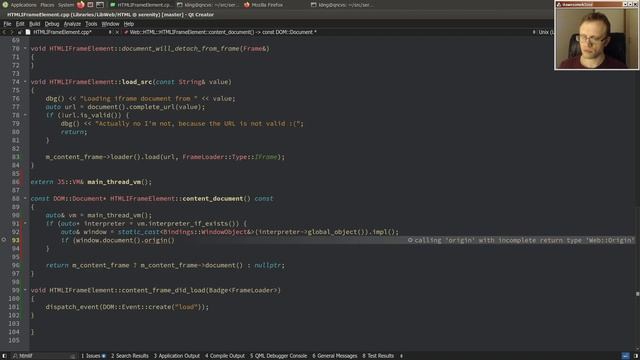
Task: Click on the load_src function name
Action: click(x=137, y=82)
